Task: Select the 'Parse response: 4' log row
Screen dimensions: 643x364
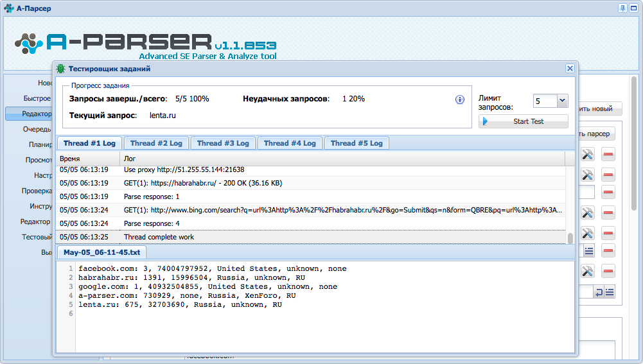Action: point(311,223)
